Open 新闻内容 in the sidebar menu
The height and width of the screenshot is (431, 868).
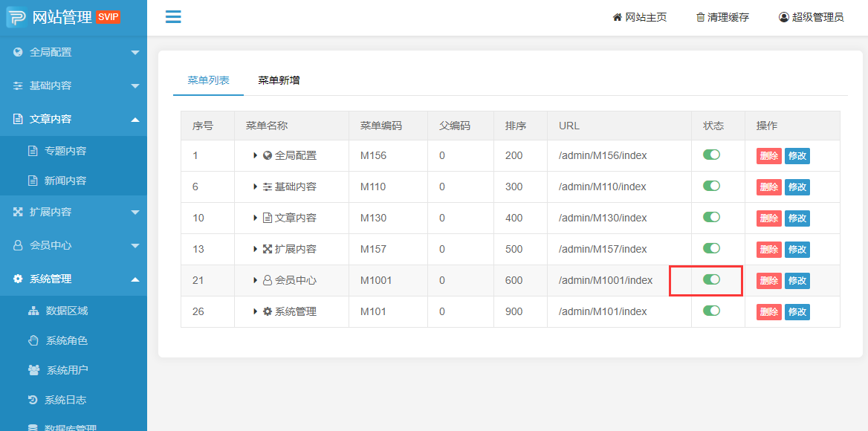[x=65, y=181]
